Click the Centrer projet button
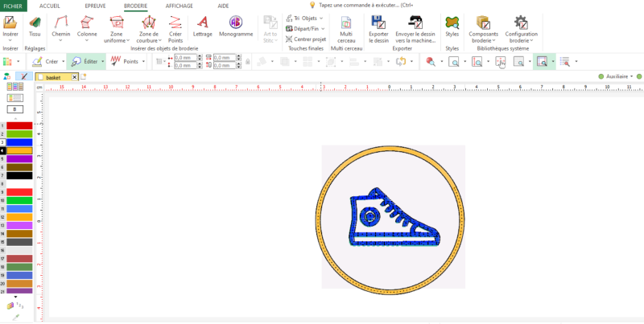This screenshot has width=644, height=324. 306,39
